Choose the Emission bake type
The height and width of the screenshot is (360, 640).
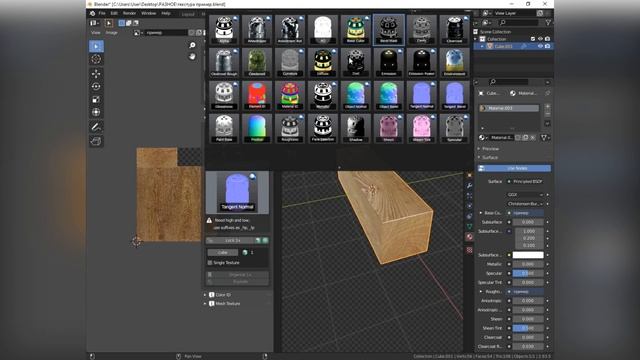coord(389,62)
